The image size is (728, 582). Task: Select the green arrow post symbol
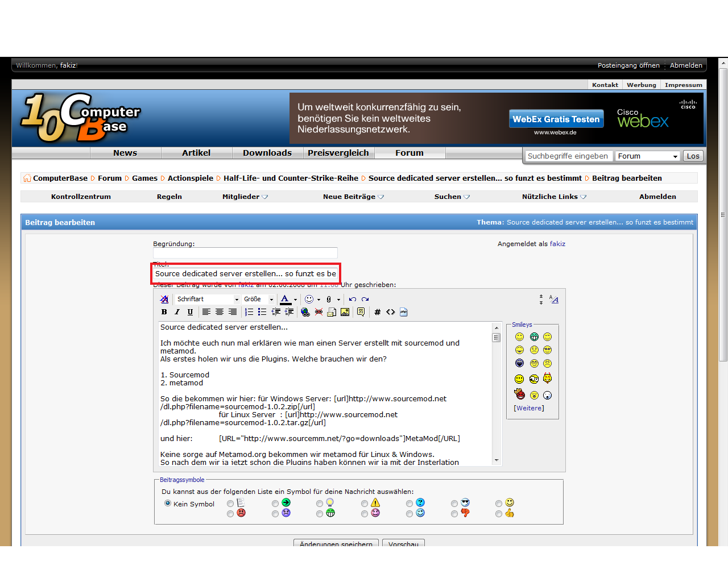point(275,504)
